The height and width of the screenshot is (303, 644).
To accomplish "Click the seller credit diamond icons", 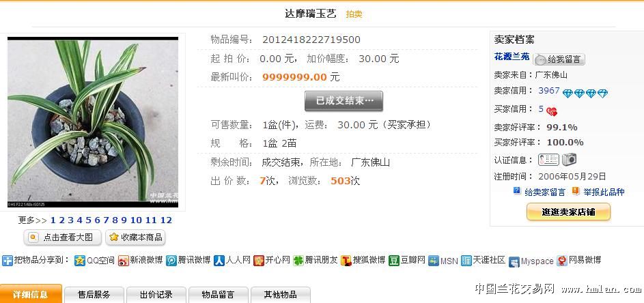I will tap(585, 93).
